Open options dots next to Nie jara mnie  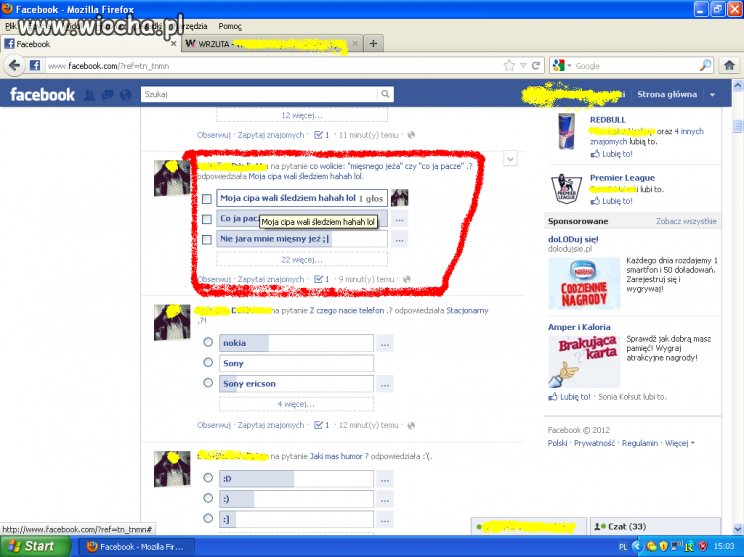400,239
